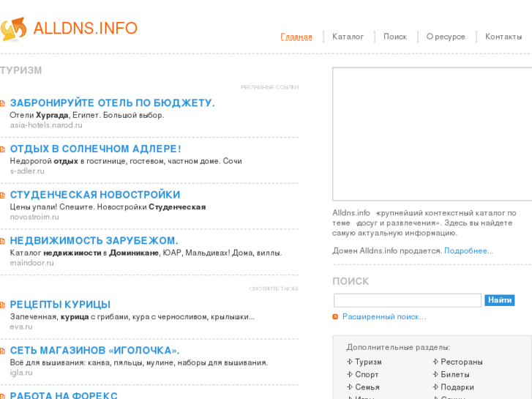Open the НЕДВИЖИМОСТЬ ЗАРУБЕЖОМ link
532x399 pixels.
pos(94,240)
